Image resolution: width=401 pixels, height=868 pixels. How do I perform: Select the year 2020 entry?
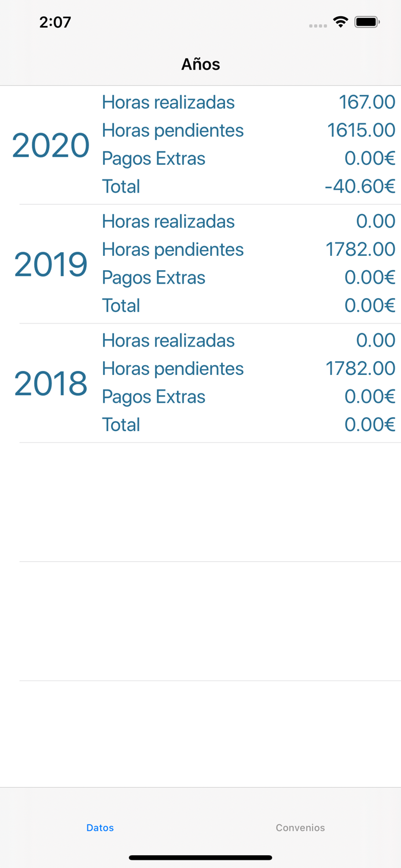[50, 145]
